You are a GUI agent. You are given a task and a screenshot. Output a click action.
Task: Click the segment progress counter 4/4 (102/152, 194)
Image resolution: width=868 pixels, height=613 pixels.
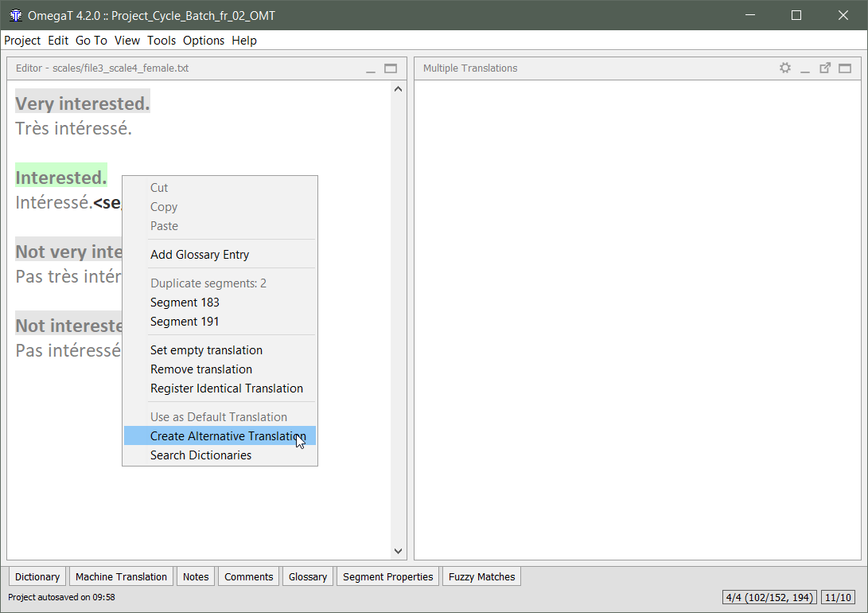point(769,598)
